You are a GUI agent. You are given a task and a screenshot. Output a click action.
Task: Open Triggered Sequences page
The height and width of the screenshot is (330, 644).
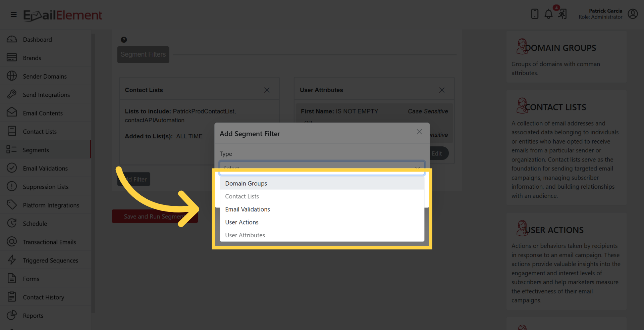pos(50,261)
